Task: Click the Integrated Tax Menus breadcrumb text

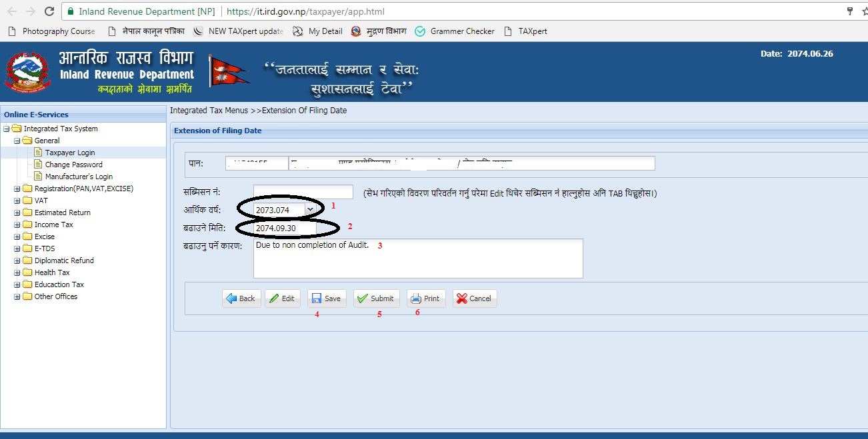Action: (x=209, y=111)
